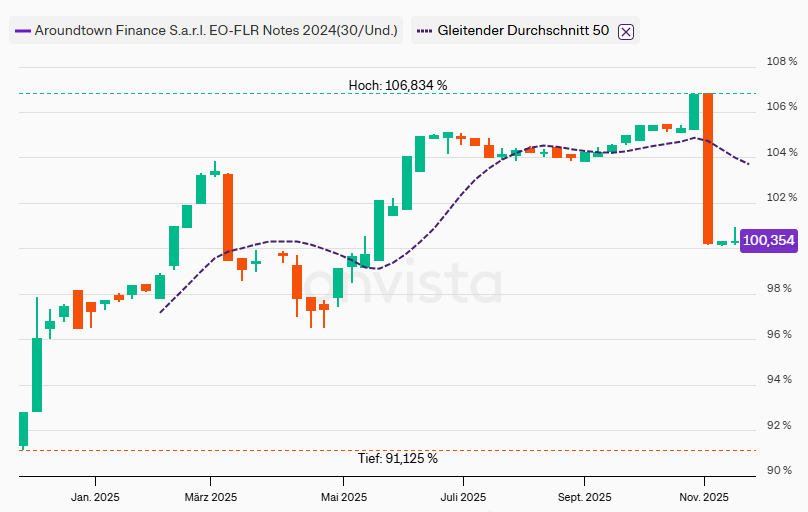This screenshot has height=512, width=808.
Task: Remove the Gleitender Durchschnitt 50 indicator
Action: [626, 31]
